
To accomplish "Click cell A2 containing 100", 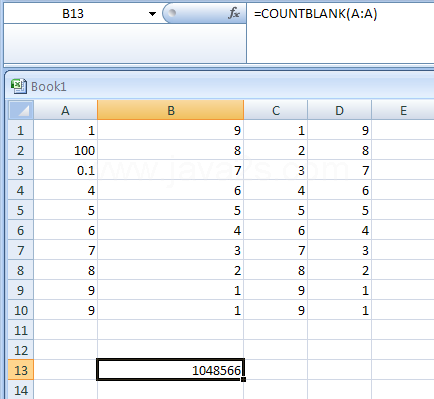I will (x=66, y=150).
